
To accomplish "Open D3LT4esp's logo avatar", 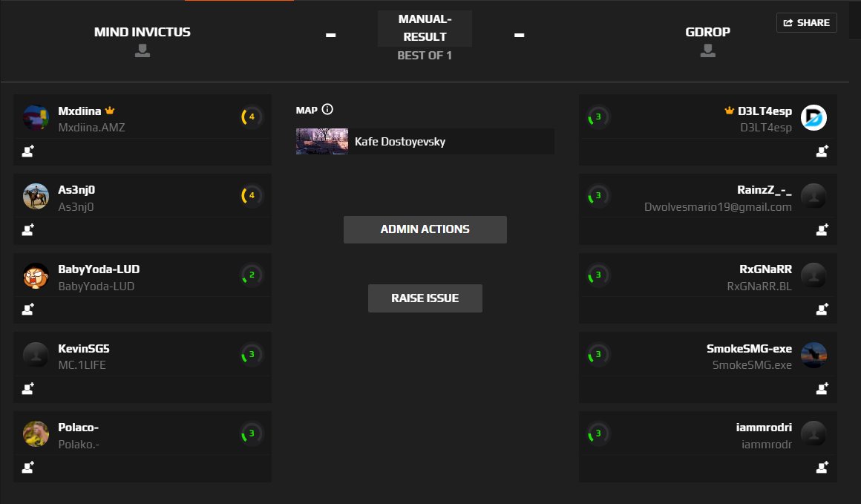I will (813, 117).
